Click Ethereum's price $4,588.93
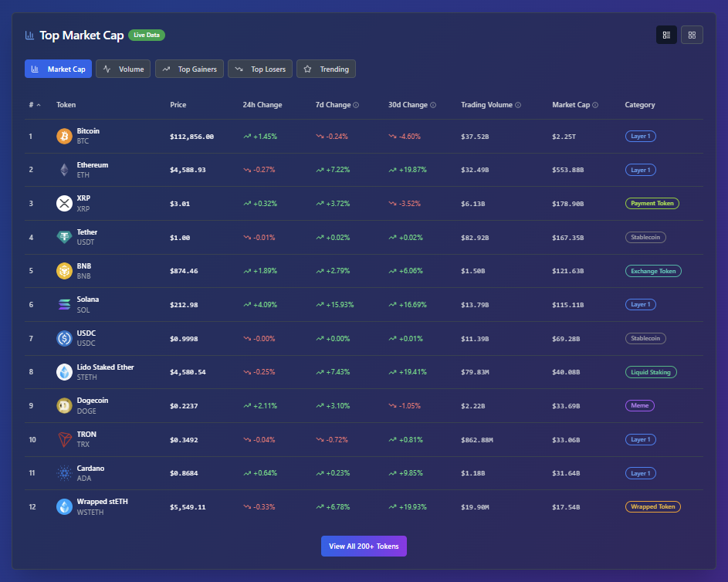This screenshot has height=582, width=728. click(x=188, y=170)
